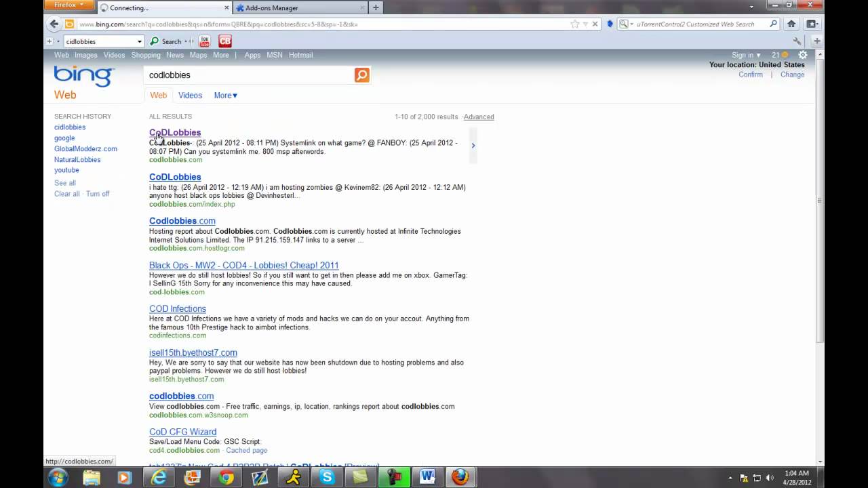Open the Bookmarks menu button

(x=811, y=24)
